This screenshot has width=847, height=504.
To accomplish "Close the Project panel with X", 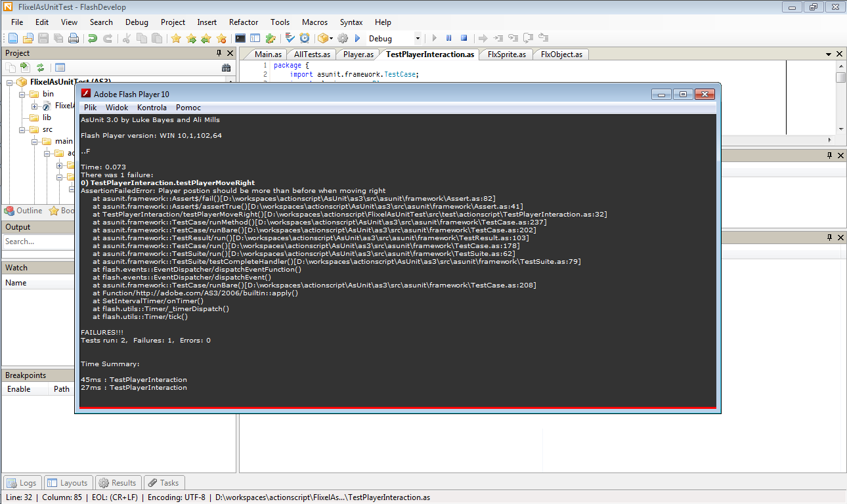I will coord(230,53).
